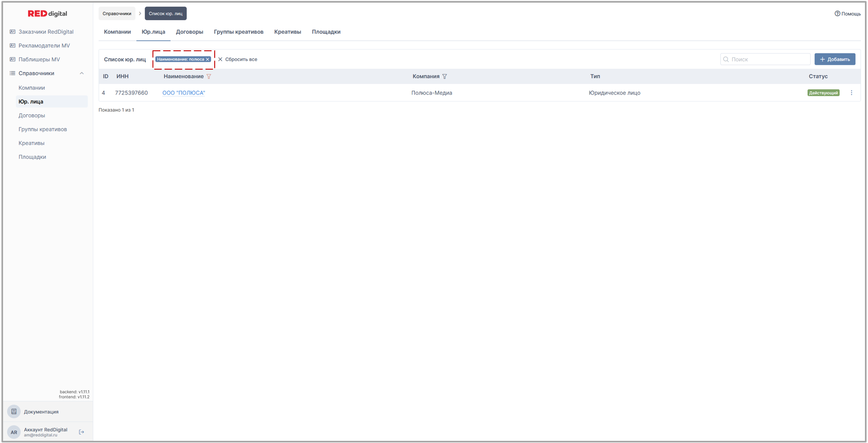868x443 pixels.
Task: Switch to the Группы креативов tab
Action: click(238, 32)
